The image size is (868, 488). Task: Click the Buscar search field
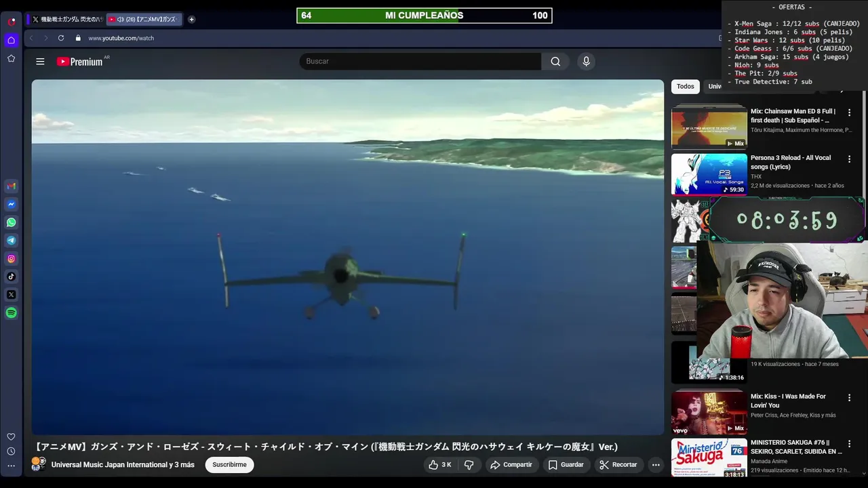[x=420, y=62]
